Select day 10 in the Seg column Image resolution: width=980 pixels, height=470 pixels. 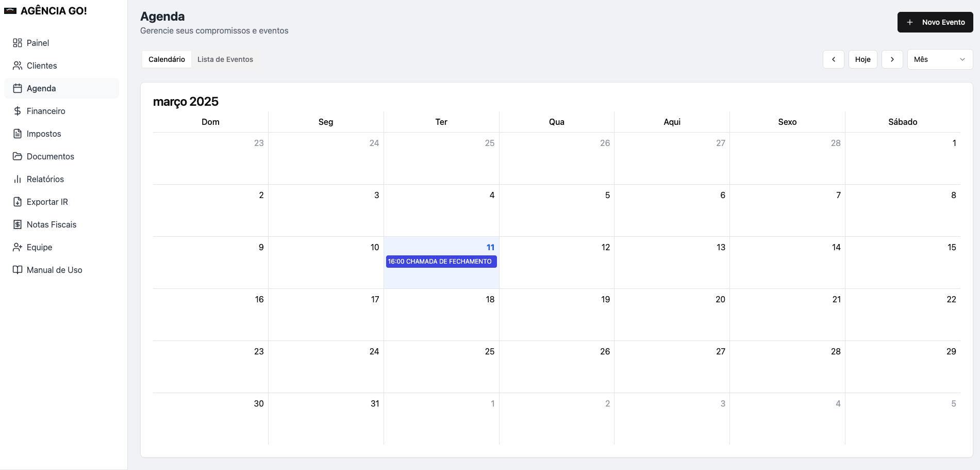coord(375,248)
